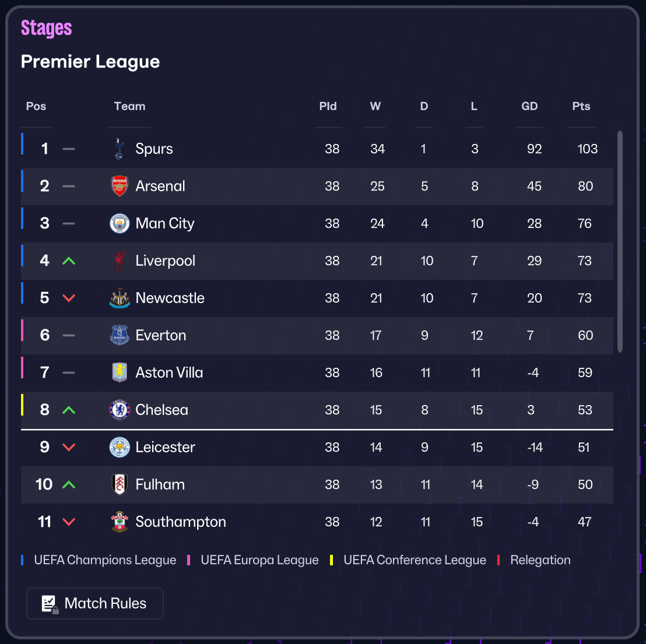Click the Spurs club crest icon

pos(120,149)
